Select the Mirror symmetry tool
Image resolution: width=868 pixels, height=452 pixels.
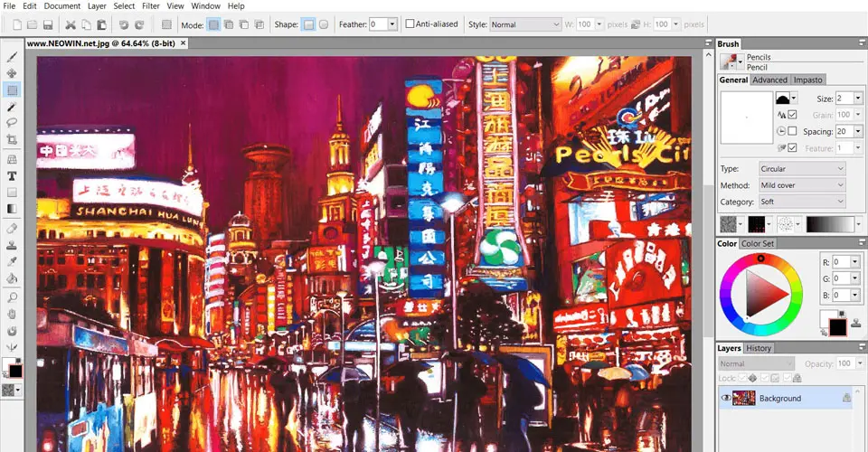click(12, 347)
